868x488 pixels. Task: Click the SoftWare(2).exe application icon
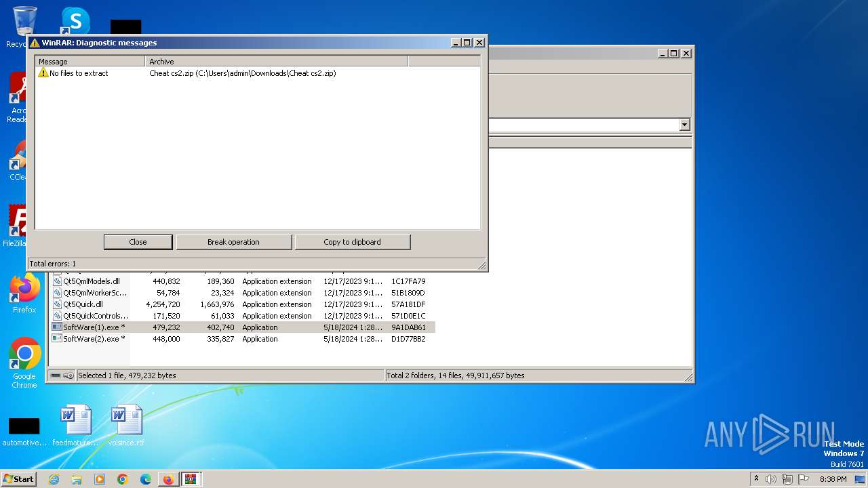(57, 339)
